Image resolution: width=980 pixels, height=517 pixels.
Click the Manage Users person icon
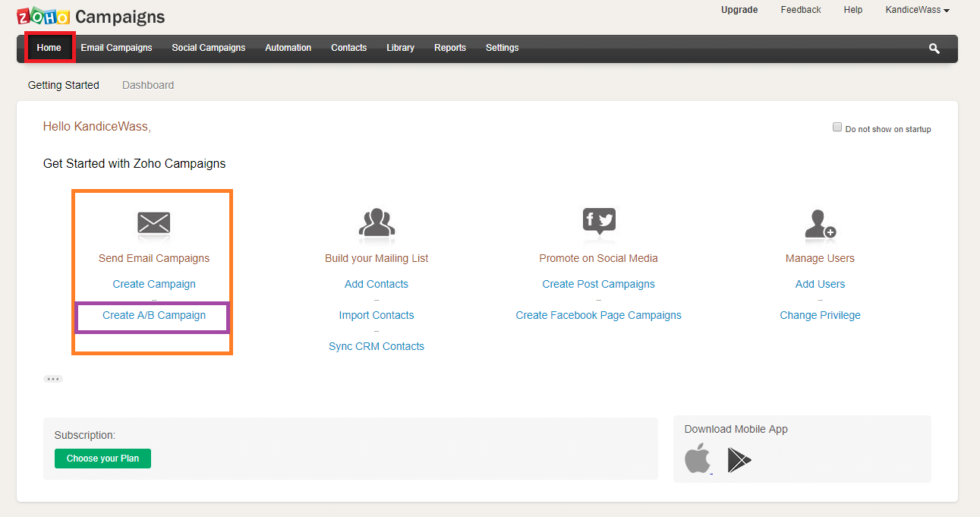pos(820,223)
